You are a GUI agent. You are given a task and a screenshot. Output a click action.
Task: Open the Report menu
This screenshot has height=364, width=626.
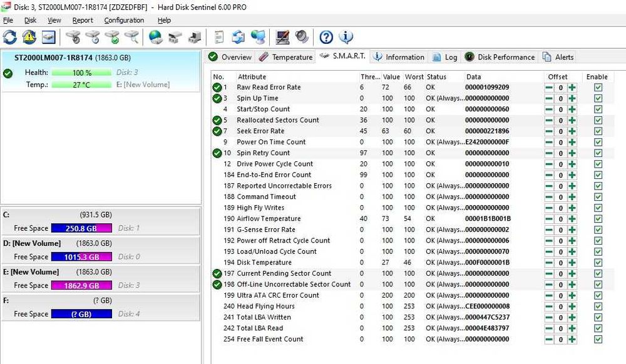(x=83, y=21)
